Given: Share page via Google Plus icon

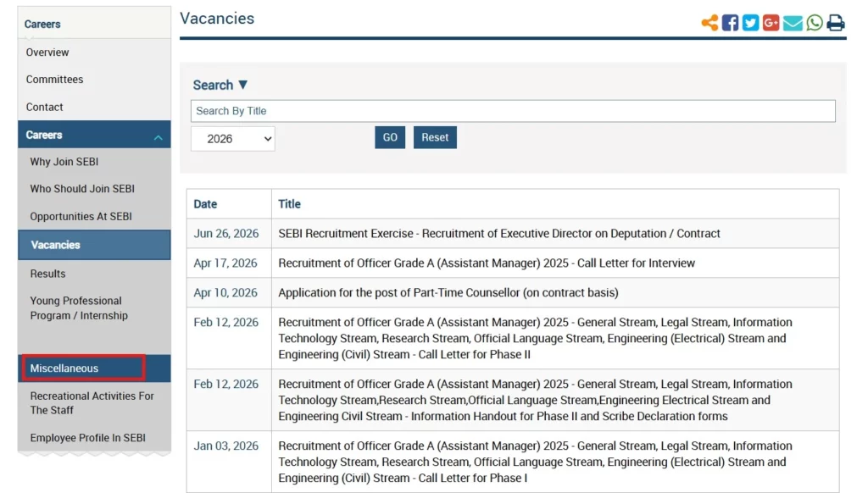Looking at the screenshot, I should (771, 23).
